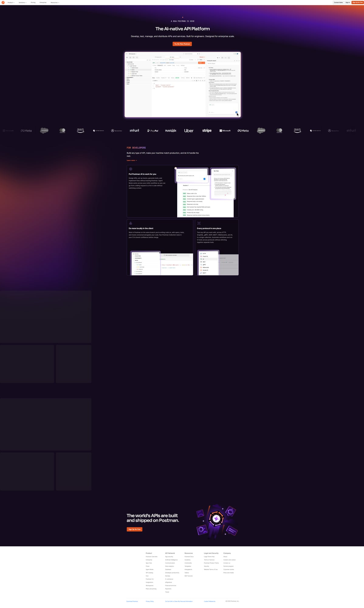364x608 pixels.
Task: Click the AI test results illustration
Action: 206,192
